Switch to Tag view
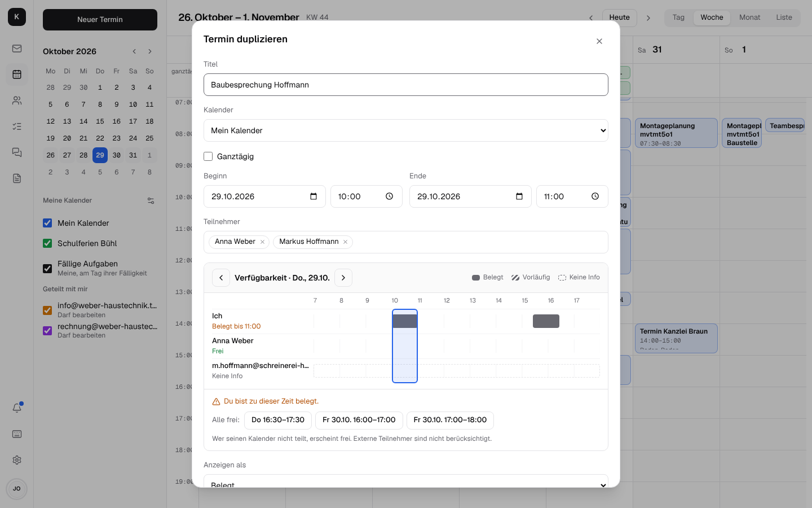Viewport: 812px width, 508px height. (678, 17)
